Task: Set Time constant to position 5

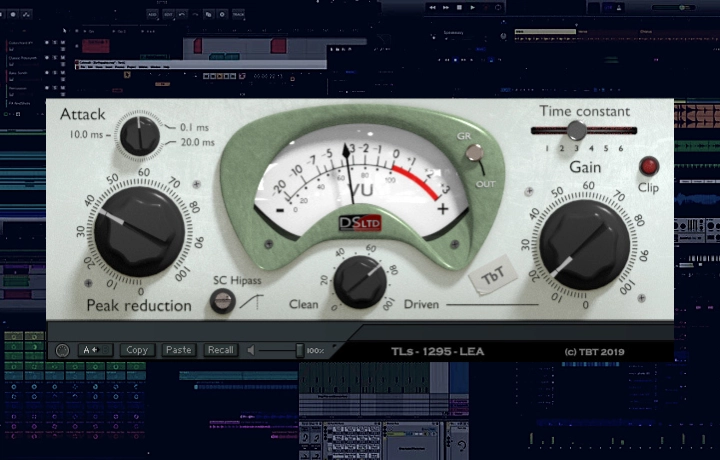Action: [606, 148]
